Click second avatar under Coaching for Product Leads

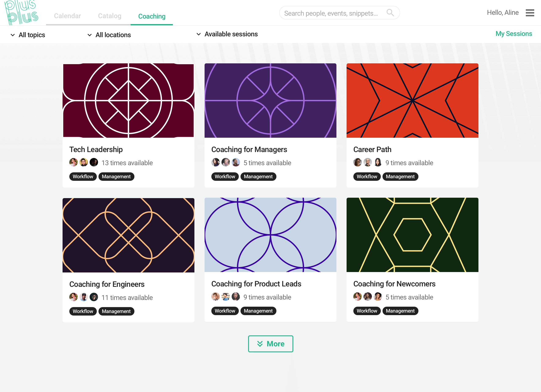coord(226,297)
